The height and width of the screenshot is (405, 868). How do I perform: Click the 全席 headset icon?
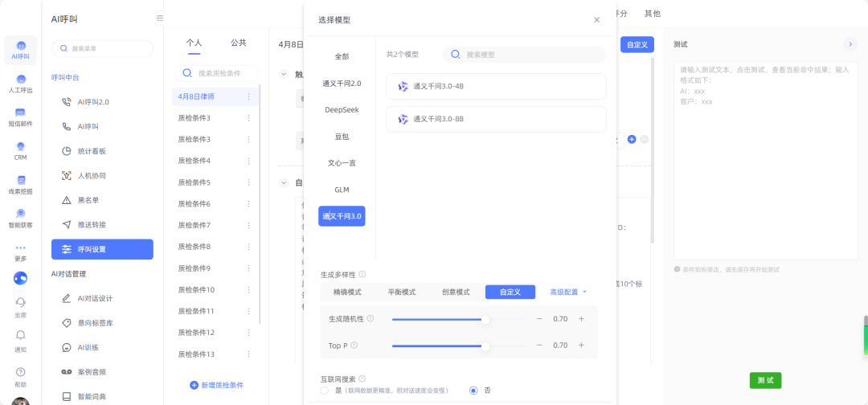pos(21,304)
